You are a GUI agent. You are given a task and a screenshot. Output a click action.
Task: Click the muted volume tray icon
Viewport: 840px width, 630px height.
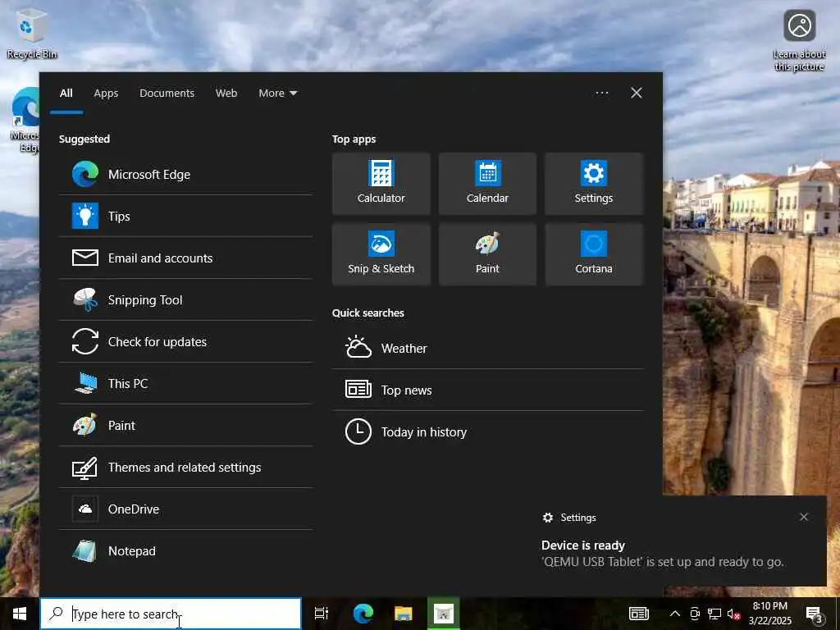tap(733, 614)
